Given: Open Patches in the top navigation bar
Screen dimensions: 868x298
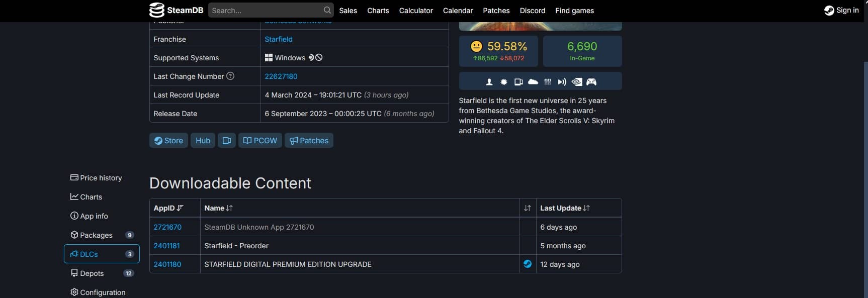Looking at the screenshot, I should [496, 11].
